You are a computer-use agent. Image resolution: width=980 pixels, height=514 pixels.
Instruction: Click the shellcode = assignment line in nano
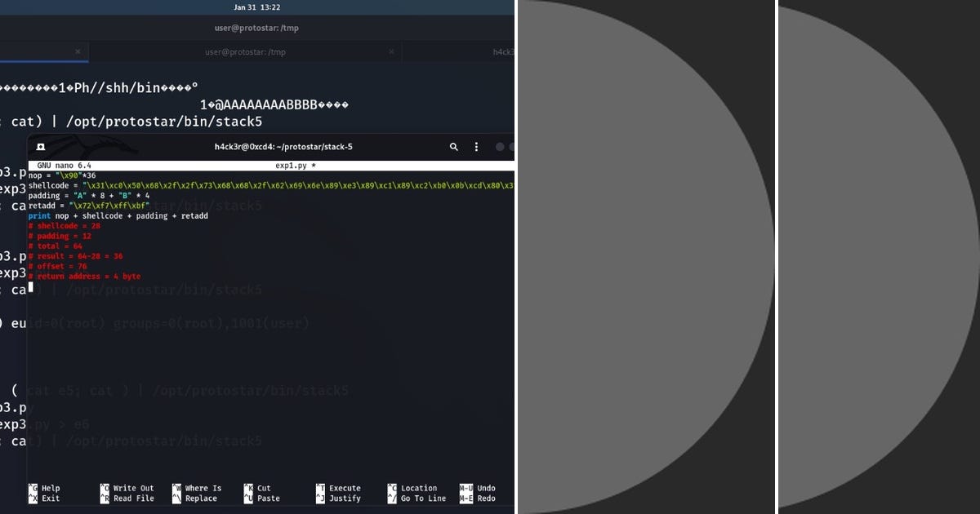click(271, 185)
